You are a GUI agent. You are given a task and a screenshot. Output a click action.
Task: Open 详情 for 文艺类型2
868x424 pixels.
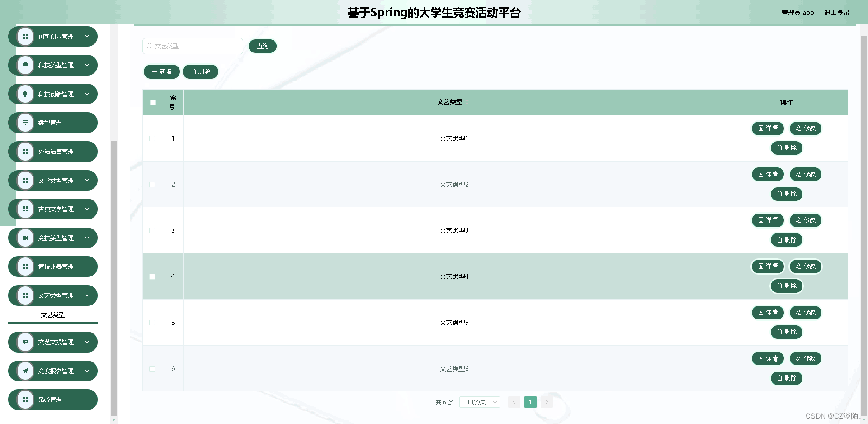[x=768, y=174]
